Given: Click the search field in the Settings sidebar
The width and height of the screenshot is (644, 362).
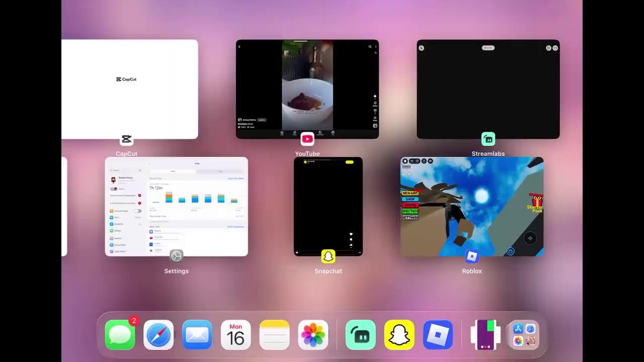Looking at the screenshot, I should 126,170.
